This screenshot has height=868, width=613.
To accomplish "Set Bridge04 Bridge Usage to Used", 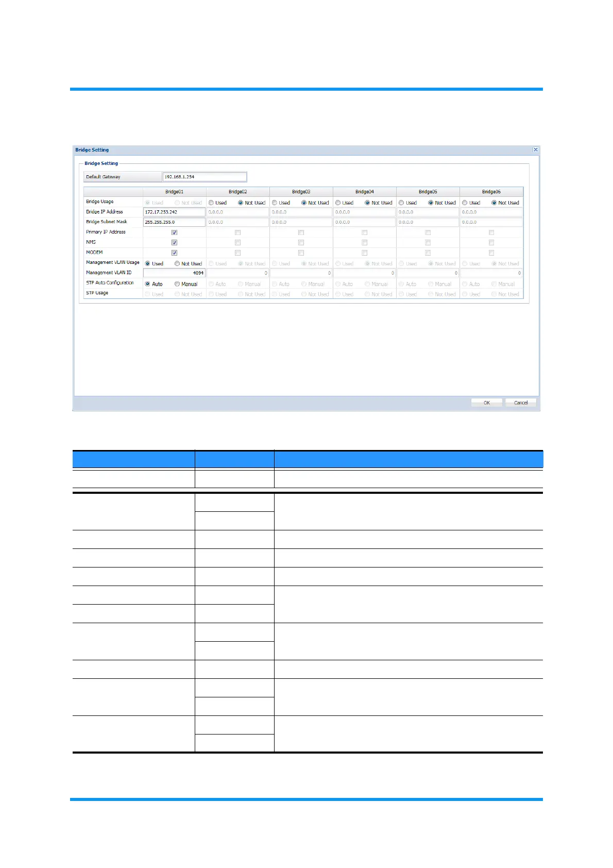I will (x=338, y=203).
